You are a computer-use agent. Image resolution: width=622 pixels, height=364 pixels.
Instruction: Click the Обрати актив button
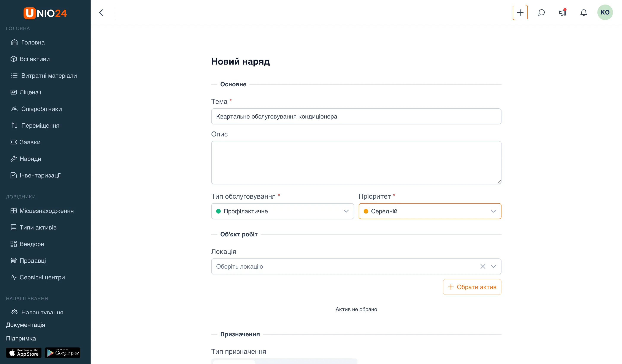pos(472,287)
